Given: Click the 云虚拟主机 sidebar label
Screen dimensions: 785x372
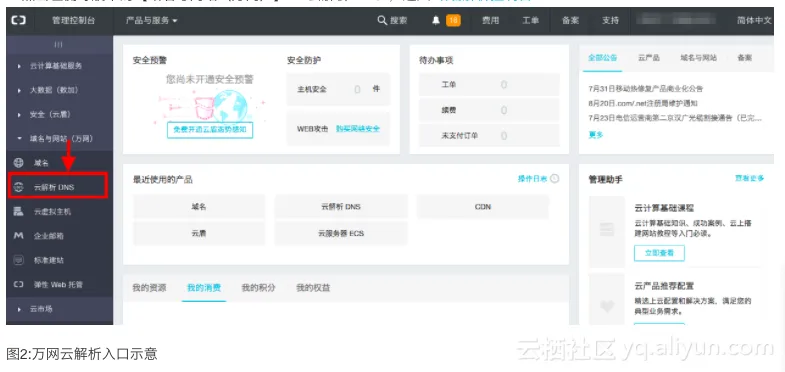Looking at the screenshot, I should [x=53, y=211].
